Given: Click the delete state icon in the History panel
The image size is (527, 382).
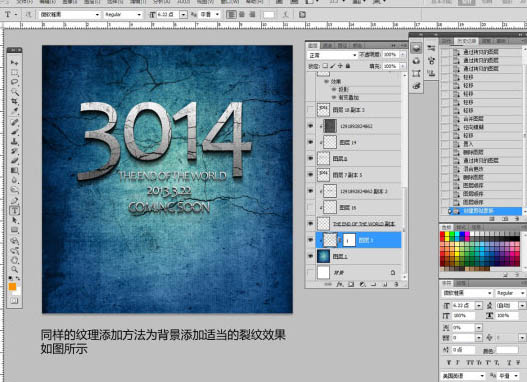Looking at the screenshot, I should 517,219.
